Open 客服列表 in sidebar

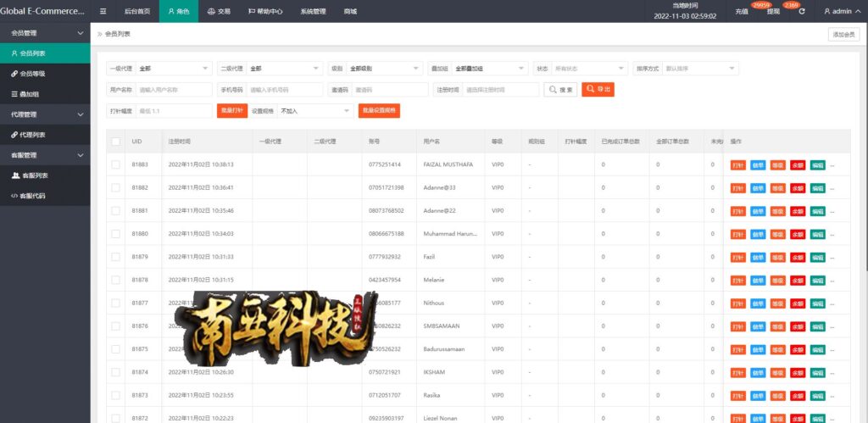pos(45,175)
